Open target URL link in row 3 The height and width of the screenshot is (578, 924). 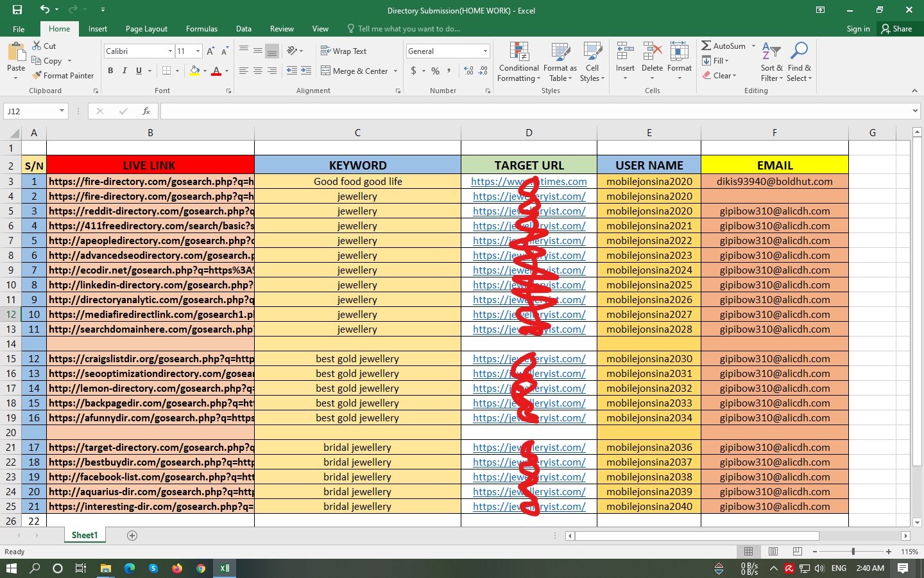pyautogui.click(x=494, y=182)
